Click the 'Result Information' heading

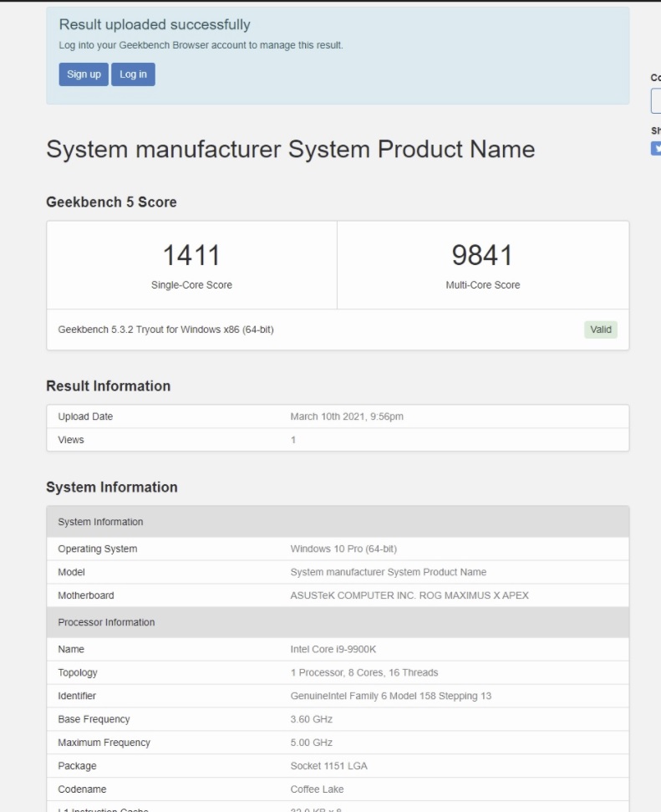pos(108,386)
